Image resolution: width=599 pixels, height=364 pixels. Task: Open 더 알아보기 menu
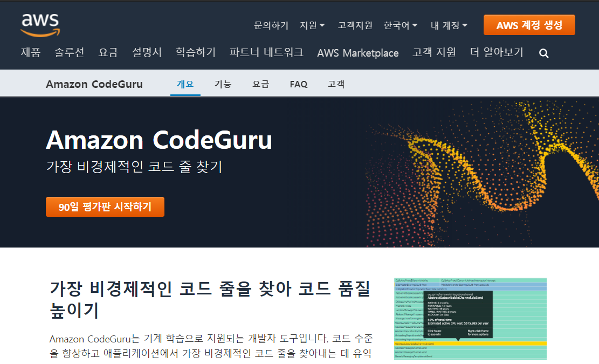pos(496,52)
